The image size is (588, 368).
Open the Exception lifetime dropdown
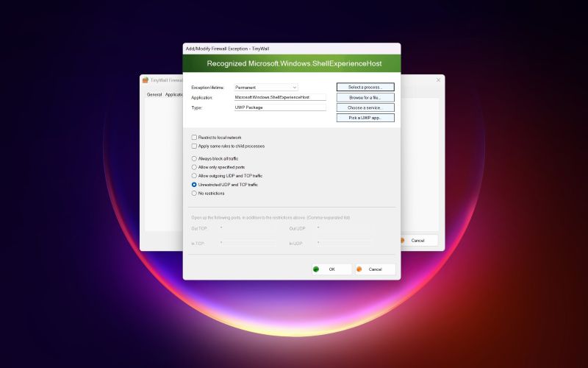[x=266, y=87]
